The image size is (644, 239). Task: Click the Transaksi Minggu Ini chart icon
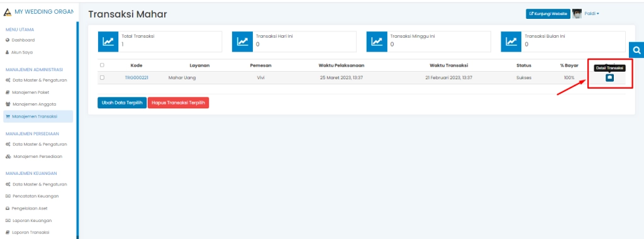coord(377,42)
